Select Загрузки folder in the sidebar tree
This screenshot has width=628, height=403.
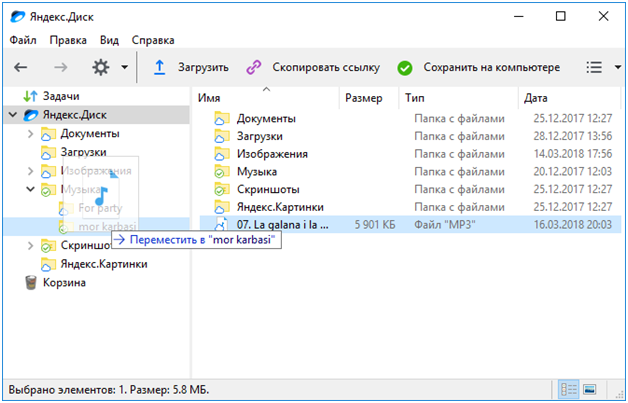click(83, 152)
